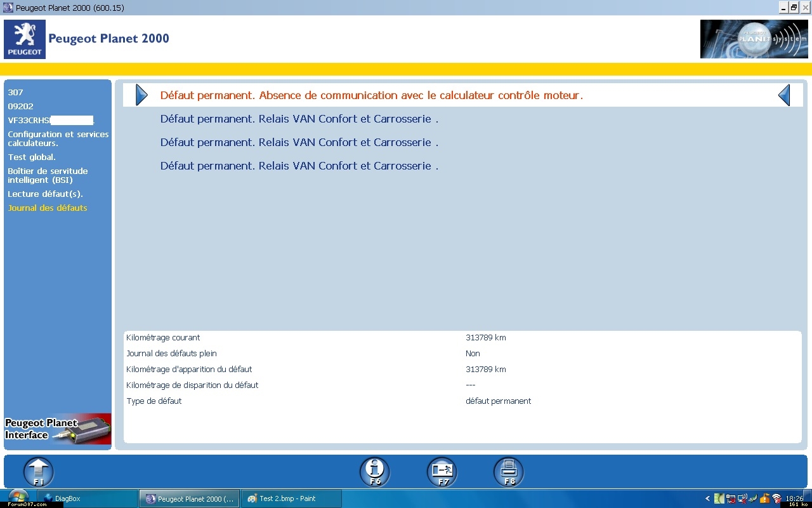Click the disconnected network monitor tray icon
This screenshot has width=812, height=508.
(742, 498)
